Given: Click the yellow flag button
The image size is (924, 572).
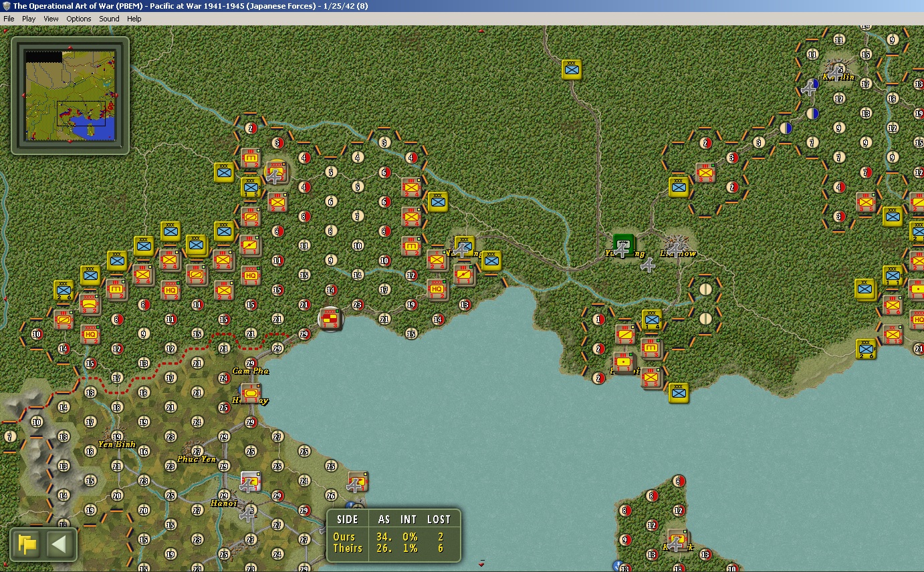Looking at the screenshot, I should [28, 544].
